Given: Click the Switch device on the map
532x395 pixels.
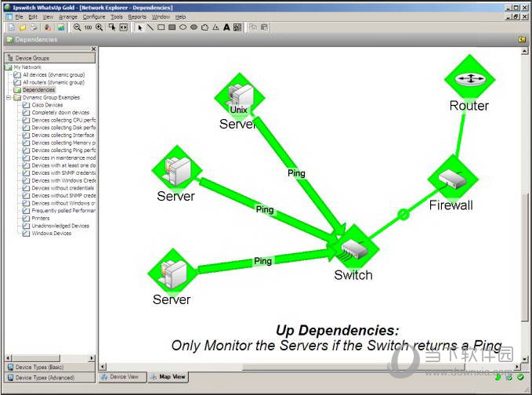Looking at the screenshot, I should pos(354,249).
